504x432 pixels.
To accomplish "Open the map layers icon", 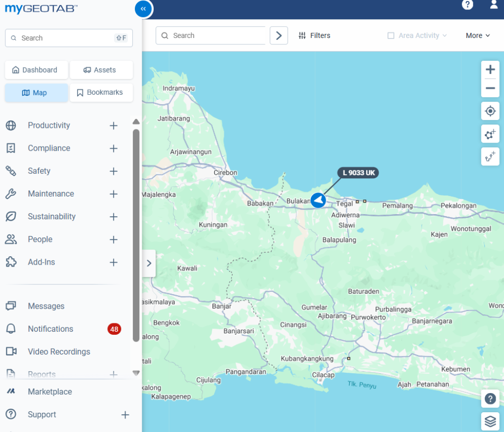I will click(490, 421).
